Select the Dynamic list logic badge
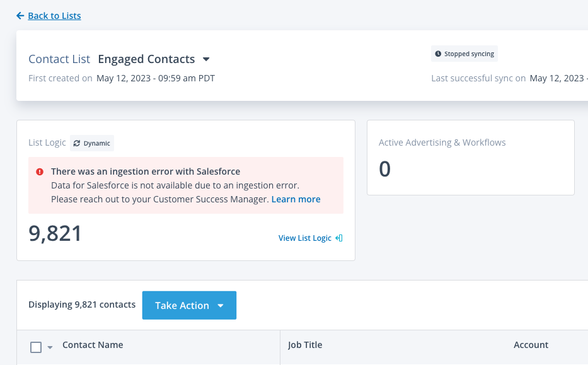The height and width of the screenshot is (365, 588). pos(92,143)
